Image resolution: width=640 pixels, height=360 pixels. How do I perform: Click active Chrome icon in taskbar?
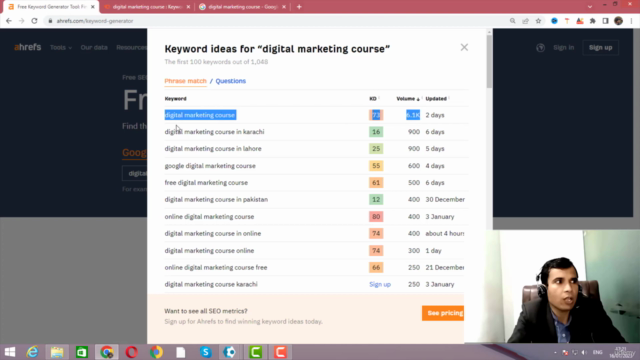point(107,352)
